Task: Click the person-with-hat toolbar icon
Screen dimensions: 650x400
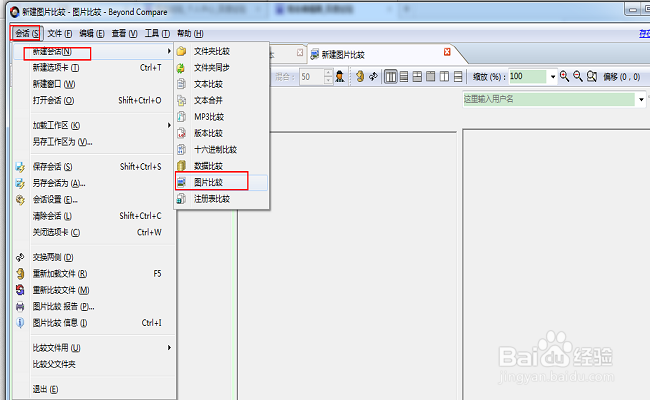Action: (340, 76)
